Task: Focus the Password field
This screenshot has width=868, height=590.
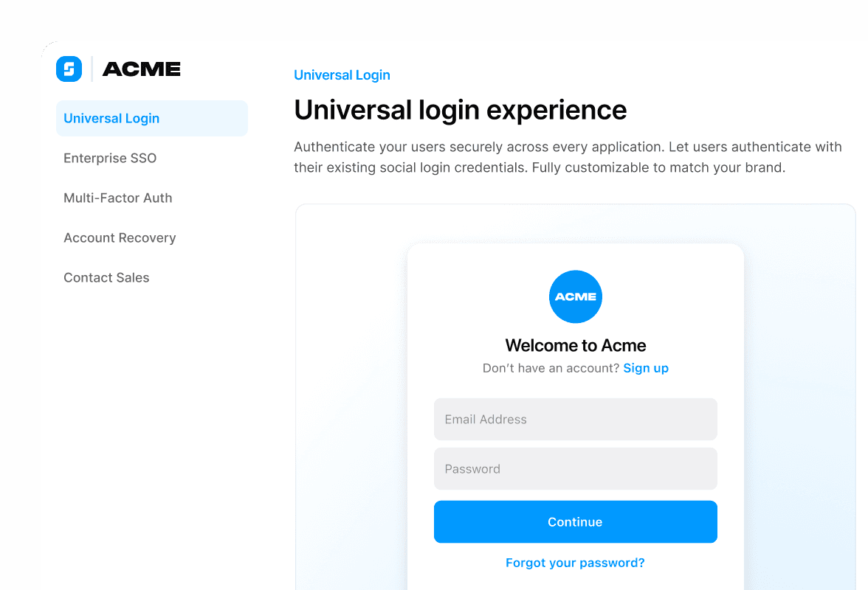Action: click(575, 469)
